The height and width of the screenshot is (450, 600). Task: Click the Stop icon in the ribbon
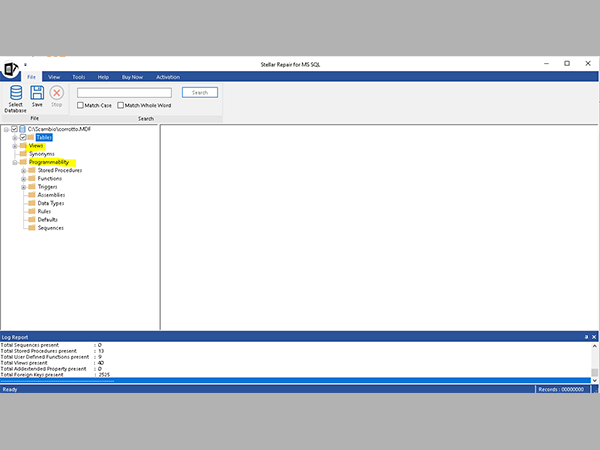(57, 93)
